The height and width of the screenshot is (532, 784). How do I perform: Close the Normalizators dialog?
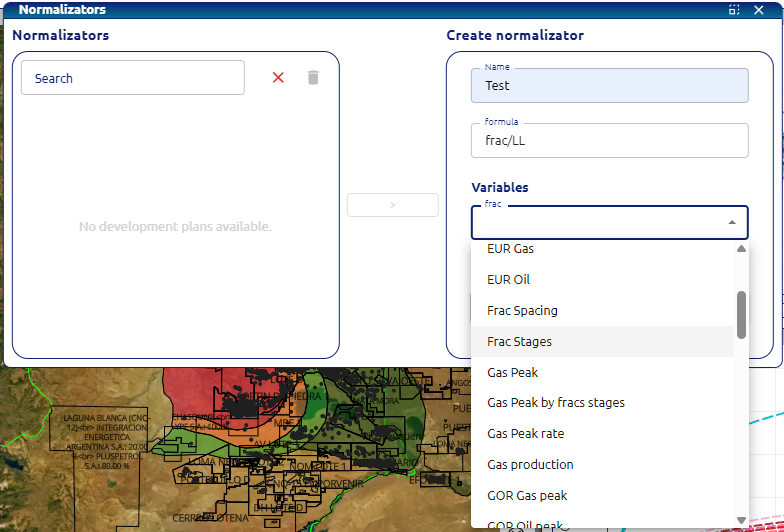758,9
